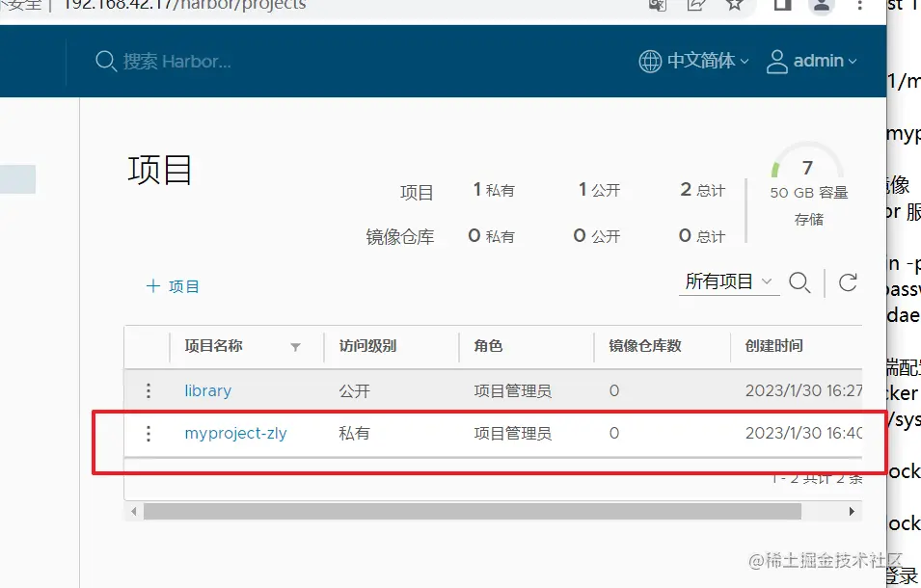Open the browser three-dot menu
Image resolution: width=921 pixels, height=588 pixels.
point(859,5)
